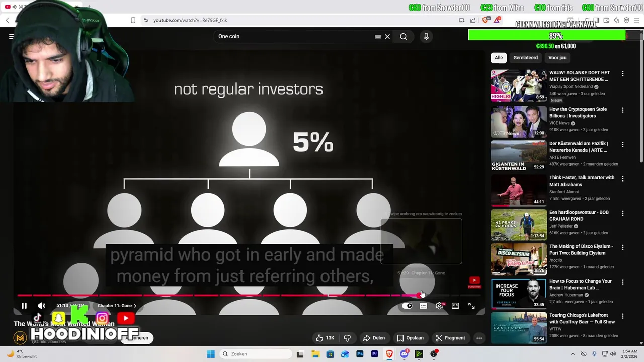Open more actions next to Fragment
Viewport: 644px width, 362px height.
coord(479,338)
